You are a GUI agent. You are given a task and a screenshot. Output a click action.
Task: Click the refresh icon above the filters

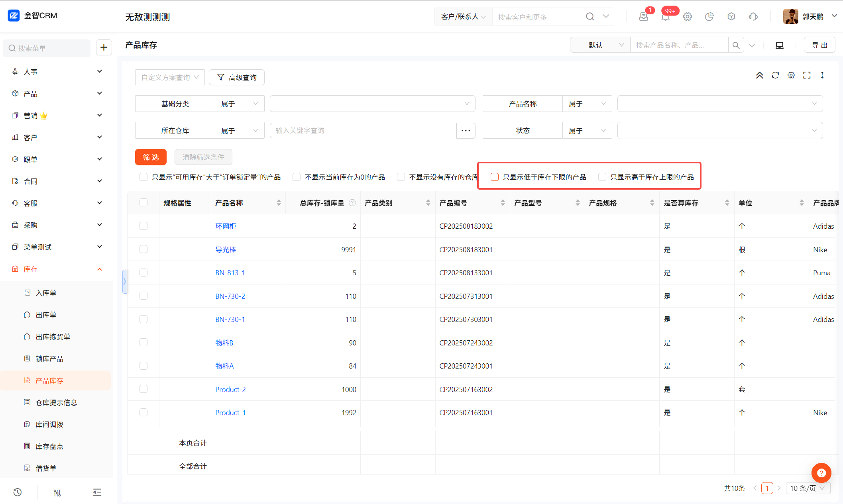point(775,75)
